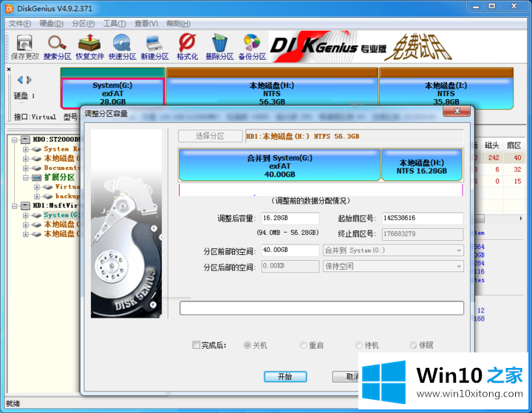Go to the previous disk with the left arrow

pos(20,80)
